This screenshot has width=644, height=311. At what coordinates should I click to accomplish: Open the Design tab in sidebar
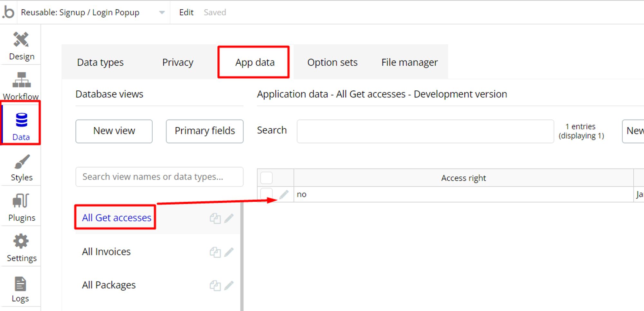pos(21,46)
